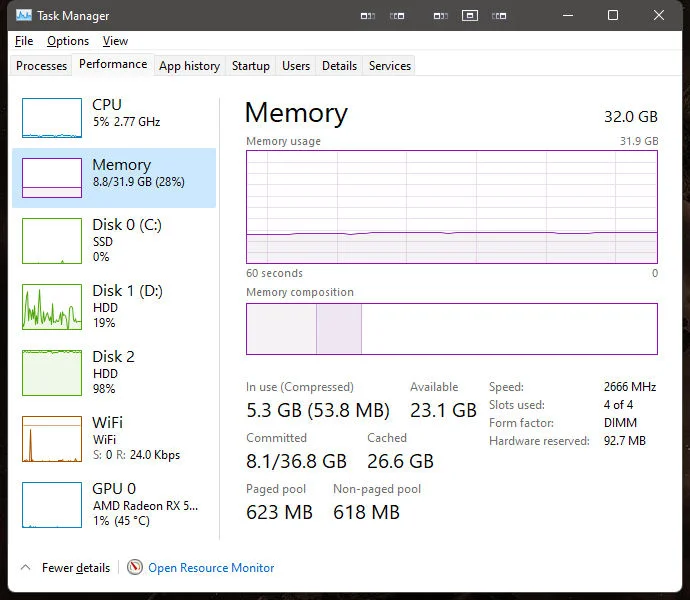Click the Task Manager app icon in title bar
This screenshot has height=600, width=690.
click(x=23, y=15)
